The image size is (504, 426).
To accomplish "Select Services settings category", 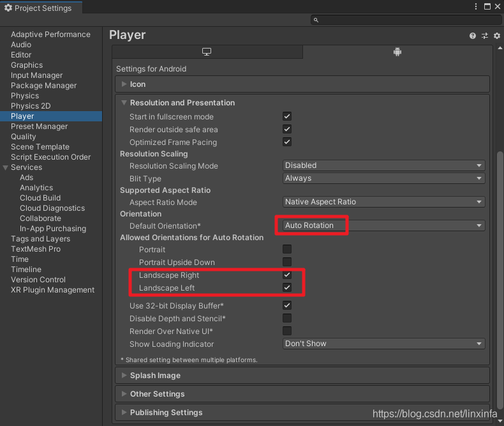I will pyautogui.click(x=26, y=167).
